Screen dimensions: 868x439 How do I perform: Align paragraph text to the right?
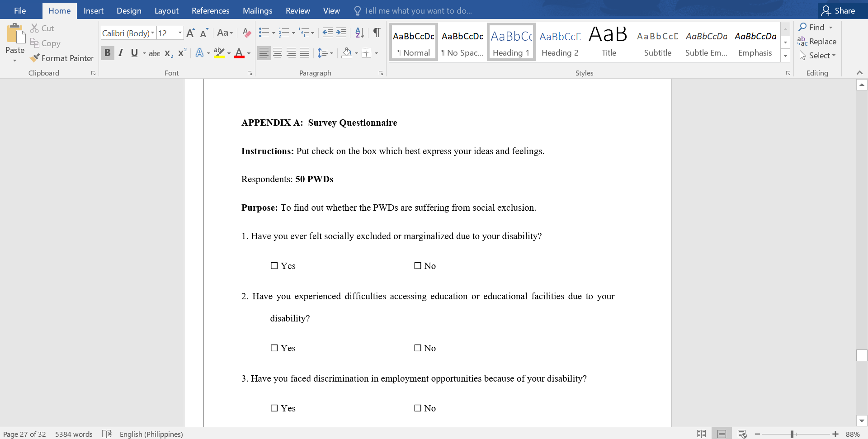pyautogui.click(x=291, y=53)
